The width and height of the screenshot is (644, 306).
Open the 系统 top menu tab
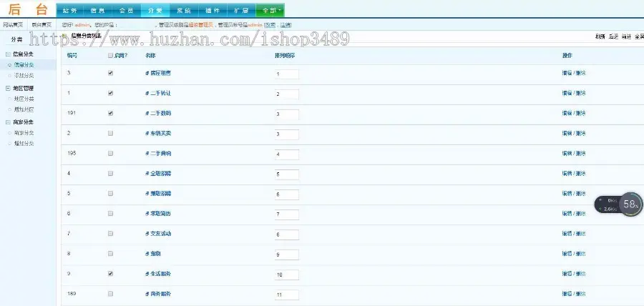pyautogui.click(x=184, y=11)
